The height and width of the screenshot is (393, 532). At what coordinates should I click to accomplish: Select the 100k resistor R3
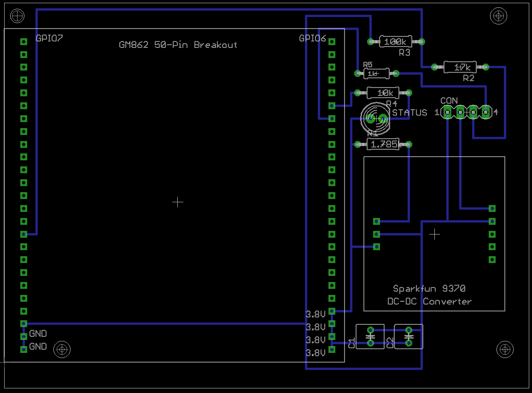pyautogui.click(x=396, y=41)
